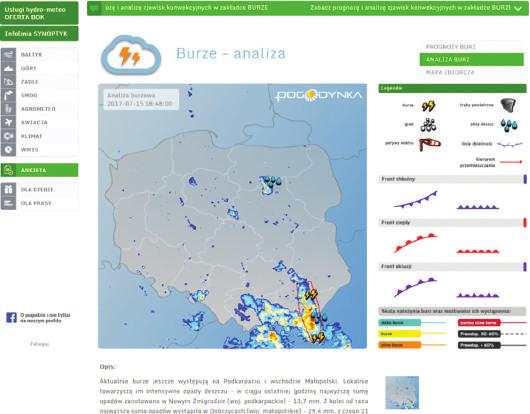Click the Pogodynka logo on the map
Screen dimensions: 530x414
318,95
